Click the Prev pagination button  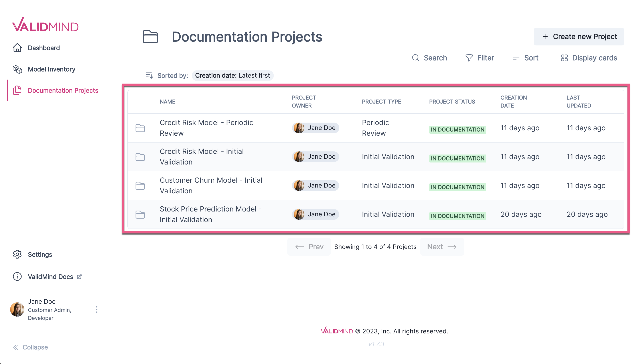309,247
